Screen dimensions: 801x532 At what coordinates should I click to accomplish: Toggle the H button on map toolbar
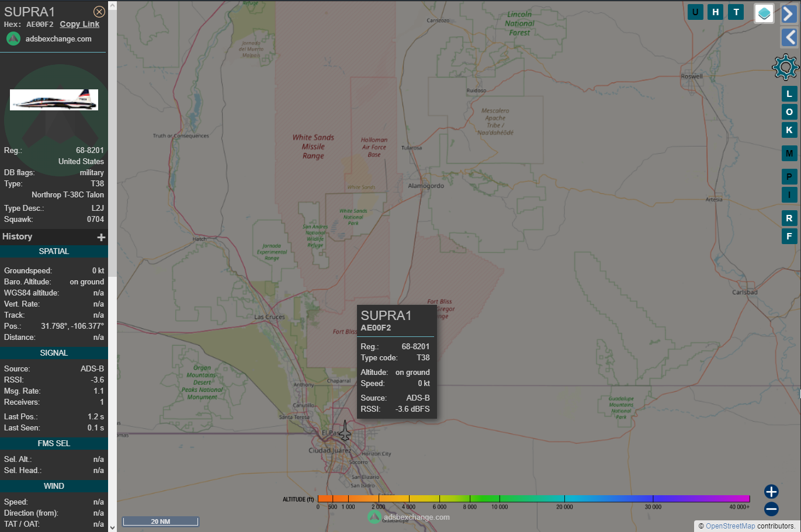tap(716, 12)
